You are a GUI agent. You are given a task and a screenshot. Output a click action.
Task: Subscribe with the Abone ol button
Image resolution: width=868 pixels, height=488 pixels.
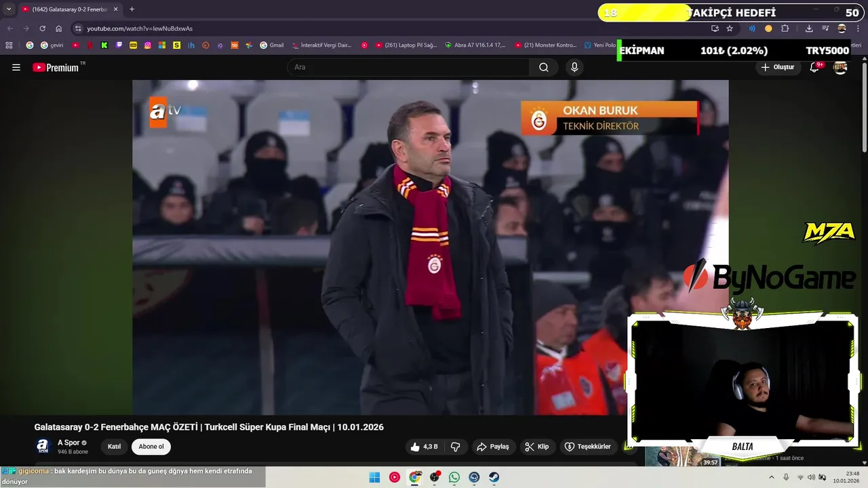[x=151, y=447]
